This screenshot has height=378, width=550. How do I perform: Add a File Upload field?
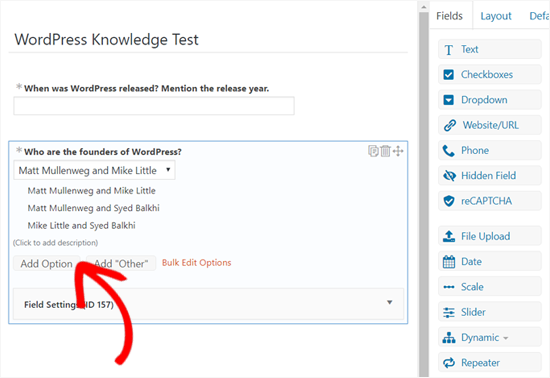tap(489, 236)
